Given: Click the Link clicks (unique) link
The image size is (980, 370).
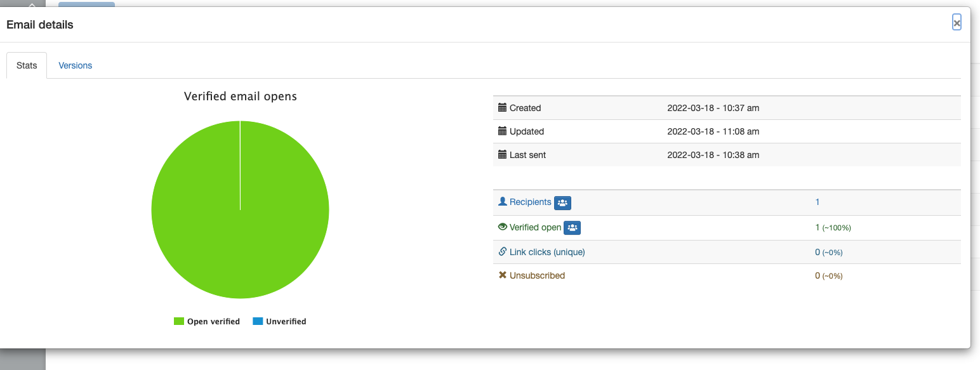Looking at the screenshot, I should tap(547, 252).
